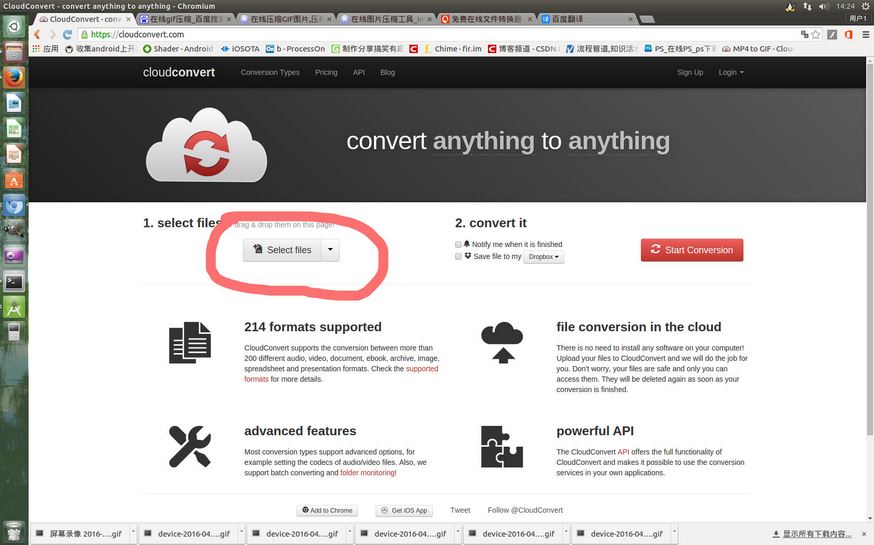
Task: Switch to the 在线压缩GIF图片 tab
Action: click(284, 19)
